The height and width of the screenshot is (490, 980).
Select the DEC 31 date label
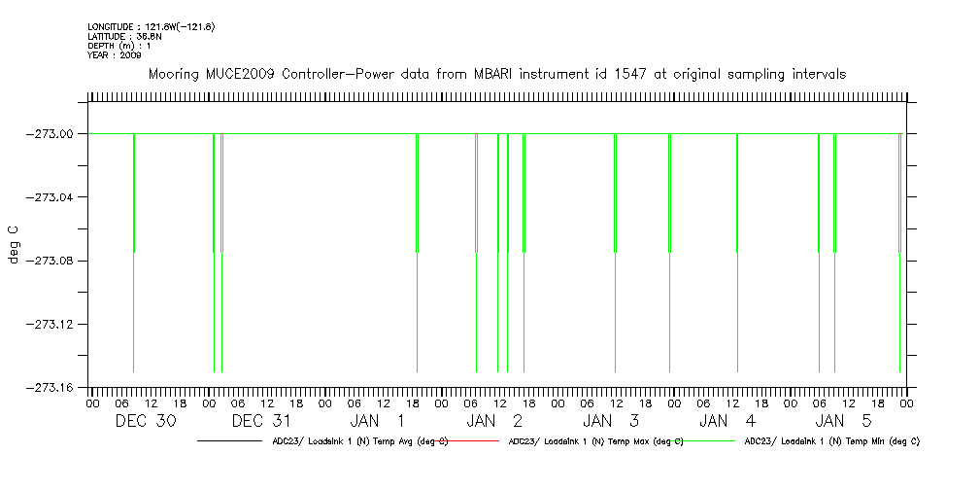click(262, 421)
